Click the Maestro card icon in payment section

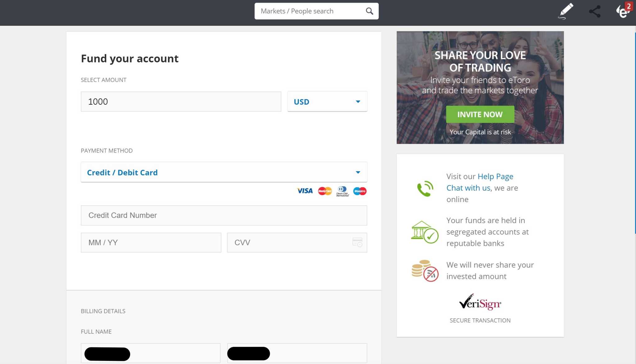[x=360, y=190]
